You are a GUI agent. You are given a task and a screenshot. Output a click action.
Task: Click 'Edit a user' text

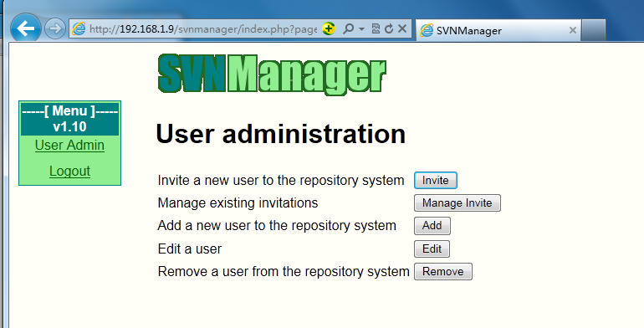point(190,249)
